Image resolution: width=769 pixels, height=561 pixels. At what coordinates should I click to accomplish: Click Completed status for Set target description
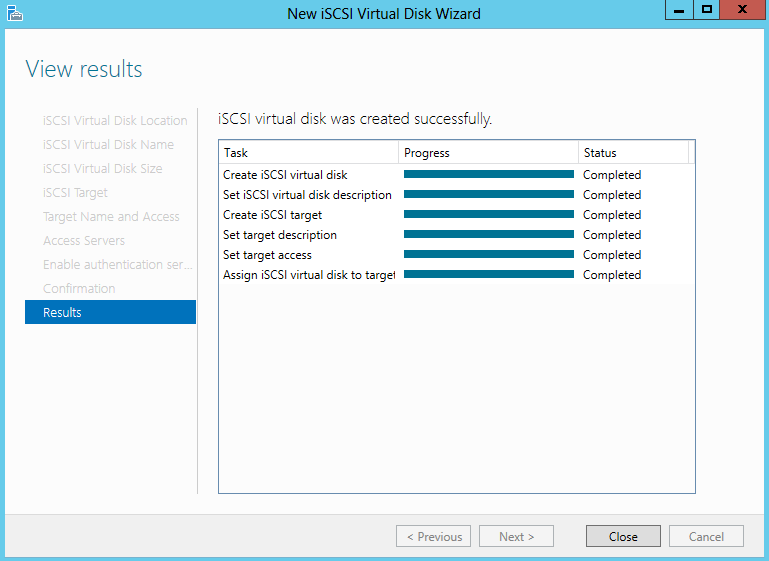(x=612, y=235)
